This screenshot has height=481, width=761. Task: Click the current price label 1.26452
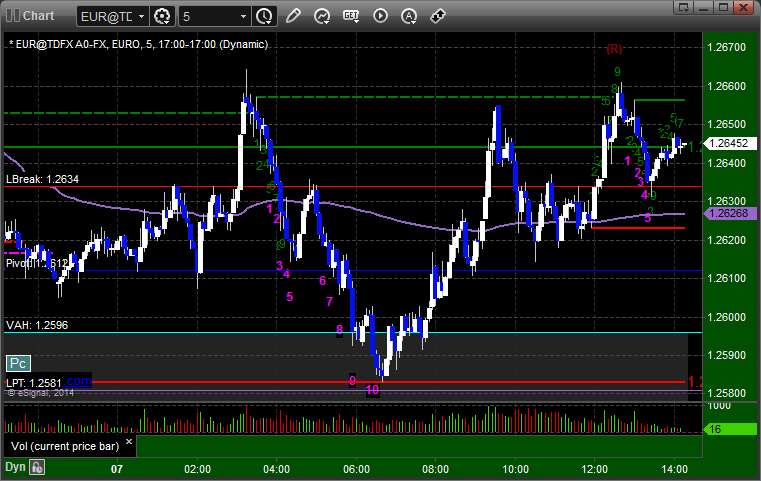(x=730, y=143)
